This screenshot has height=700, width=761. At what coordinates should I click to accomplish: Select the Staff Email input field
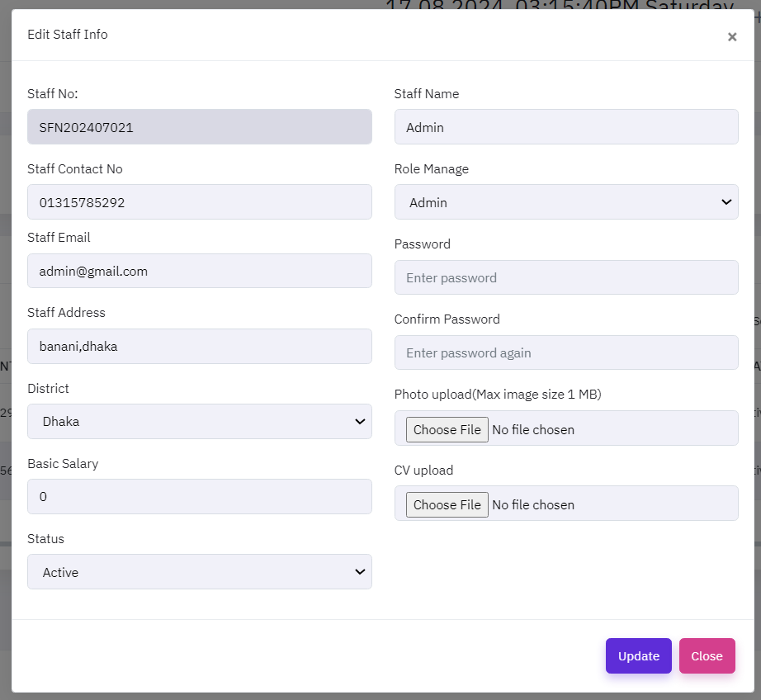coord(199,271)
